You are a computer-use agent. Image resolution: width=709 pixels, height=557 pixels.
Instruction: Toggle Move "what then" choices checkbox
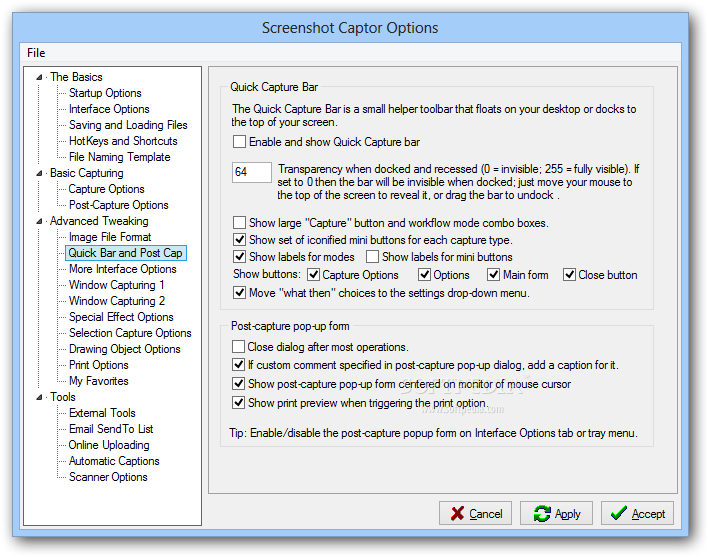(x=239, y=293)
